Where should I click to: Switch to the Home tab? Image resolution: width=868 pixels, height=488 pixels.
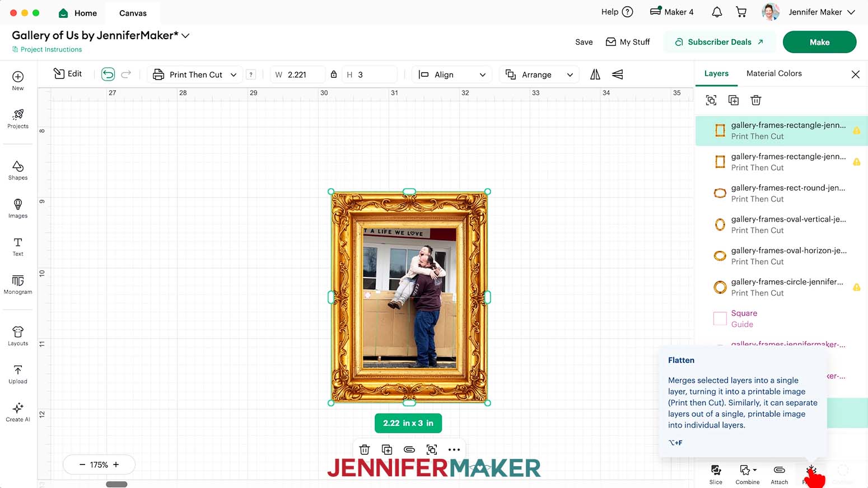78,13
